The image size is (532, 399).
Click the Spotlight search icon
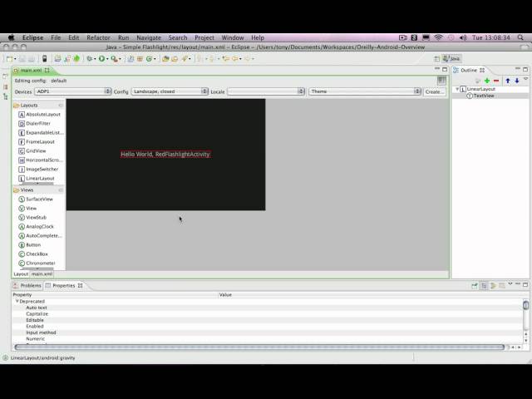pyautogui.click(x=521, y=37)
